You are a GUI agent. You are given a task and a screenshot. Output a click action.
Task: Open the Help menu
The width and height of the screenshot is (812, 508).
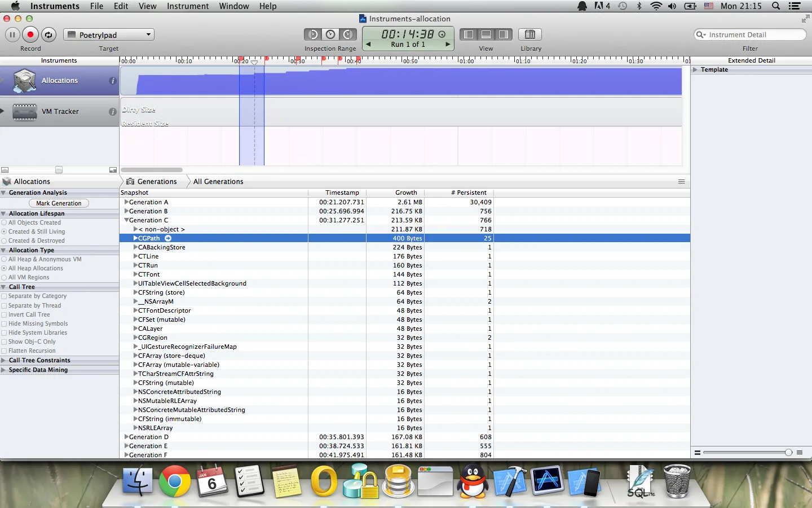click(268, 6)
